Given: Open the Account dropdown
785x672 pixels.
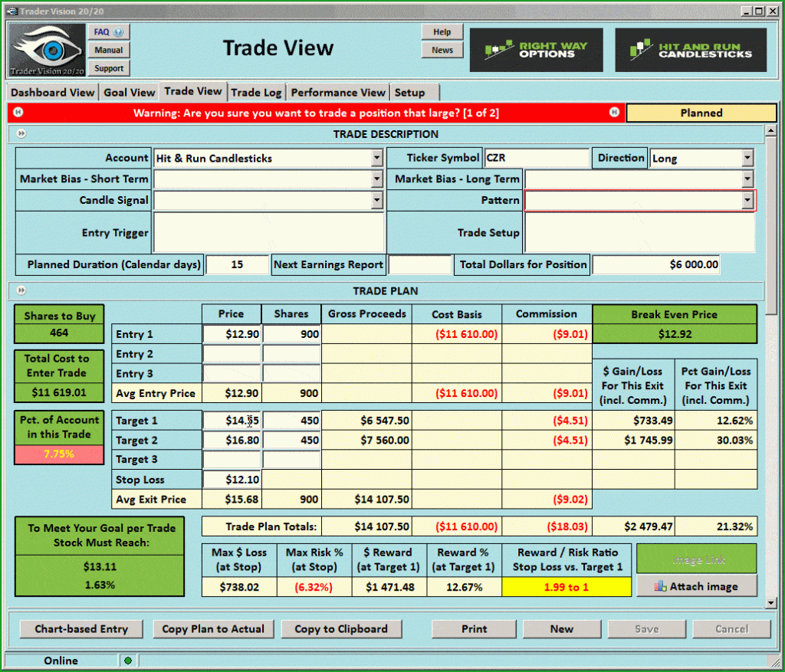Looking at the screenshot, I should click(x=376, y=159).
